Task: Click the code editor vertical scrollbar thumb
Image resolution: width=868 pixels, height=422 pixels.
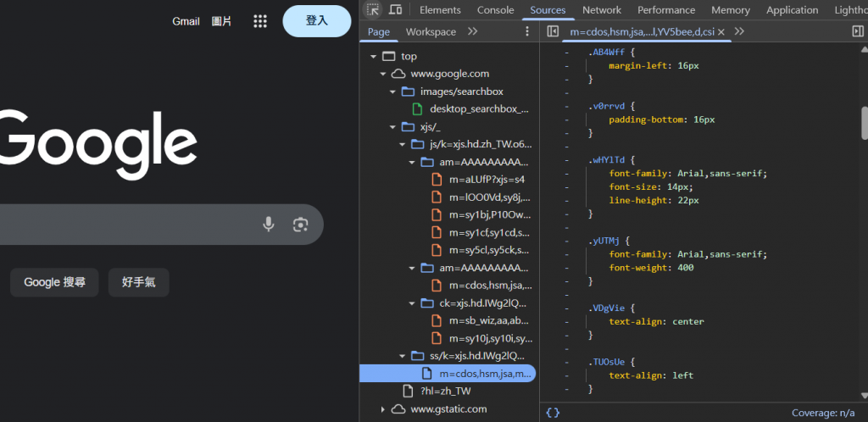Action: [864, 122]
